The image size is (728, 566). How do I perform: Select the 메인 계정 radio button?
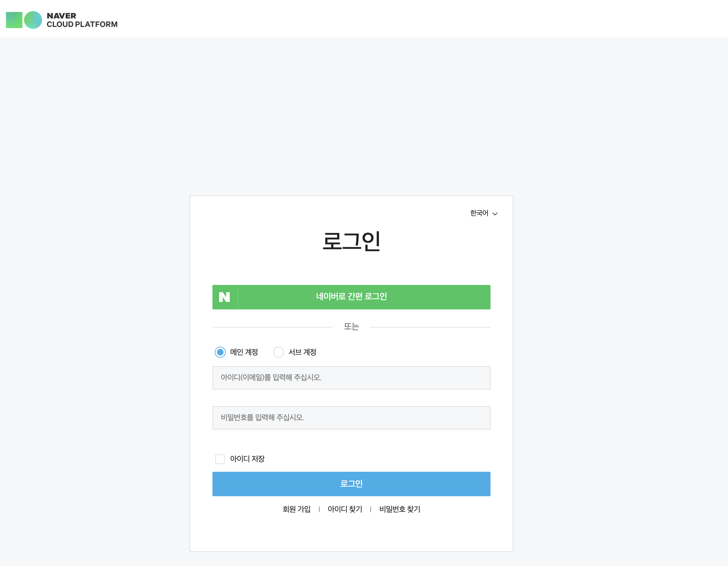(220, 352)
